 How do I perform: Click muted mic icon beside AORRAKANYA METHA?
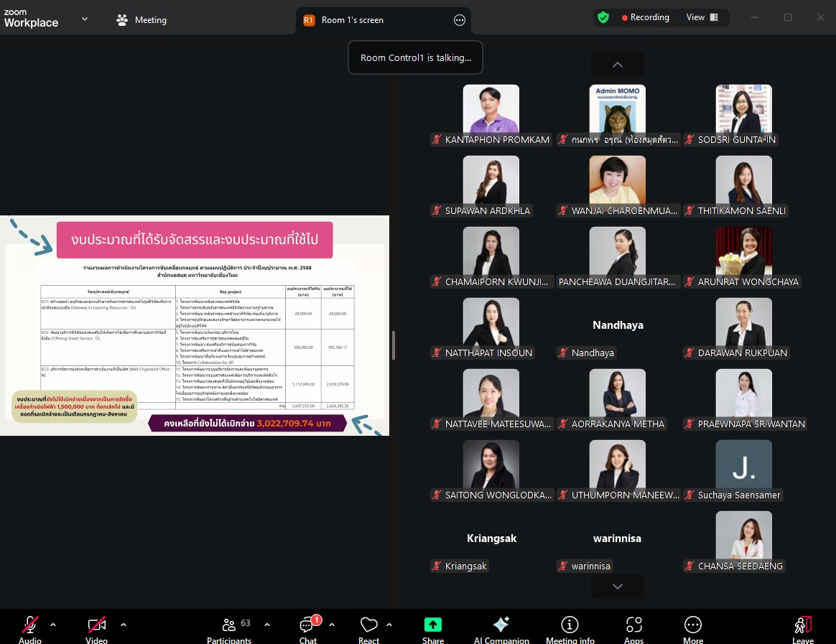[x=563, y=424]
